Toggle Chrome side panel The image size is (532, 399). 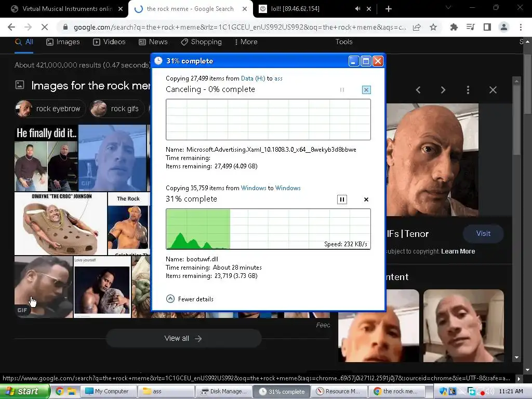487,27
